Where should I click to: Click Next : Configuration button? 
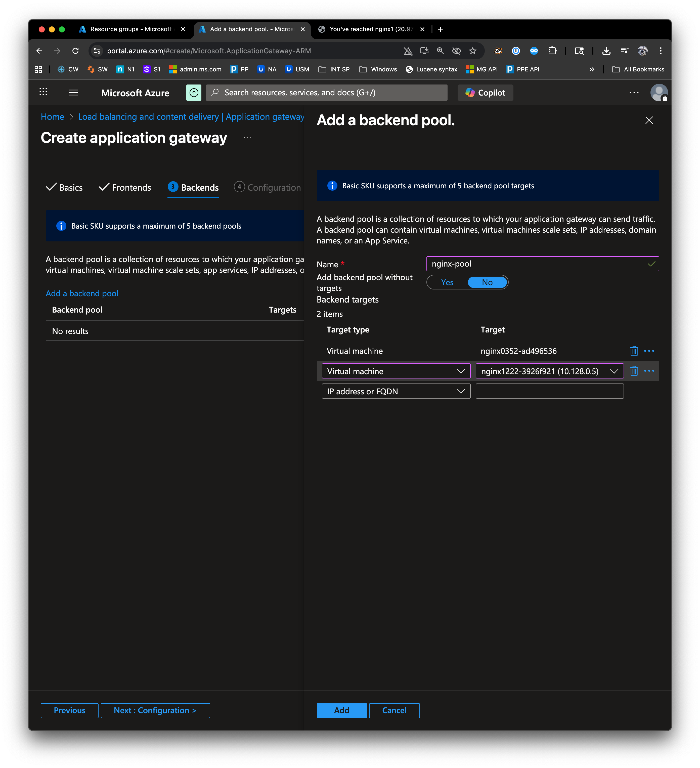click(155, 710)
